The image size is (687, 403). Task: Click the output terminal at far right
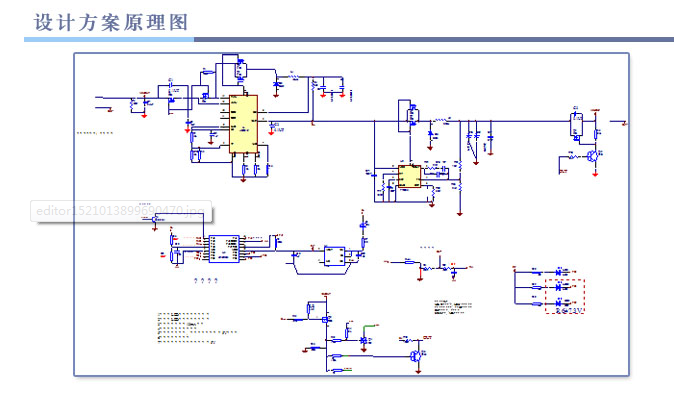pos(622,123)
